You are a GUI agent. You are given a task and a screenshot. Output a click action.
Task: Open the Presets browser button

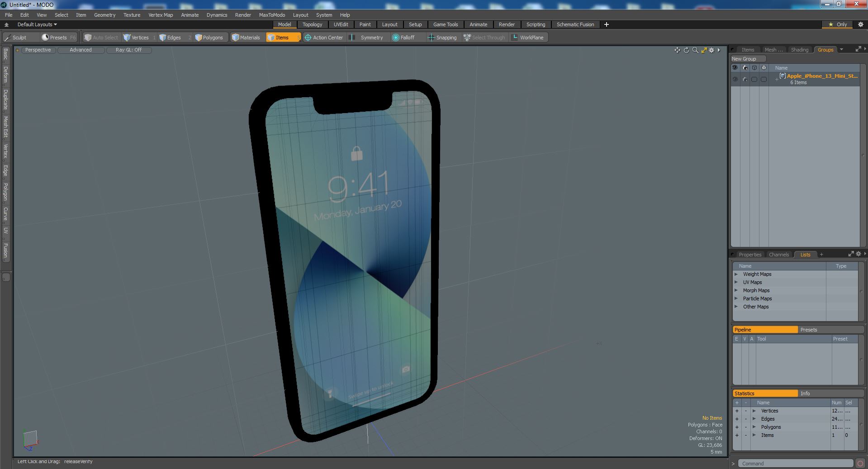(x=58, y=38)
